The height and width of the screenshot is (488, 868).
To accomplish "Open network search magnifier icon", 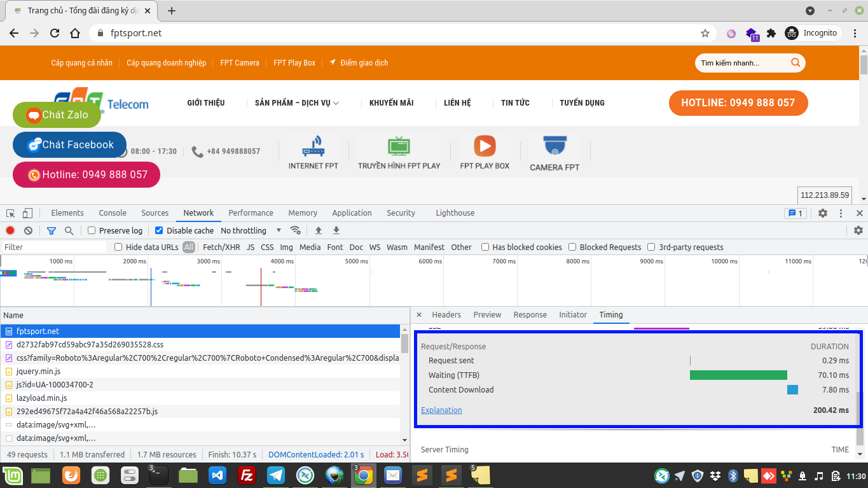I will click(x=69, y=230).
